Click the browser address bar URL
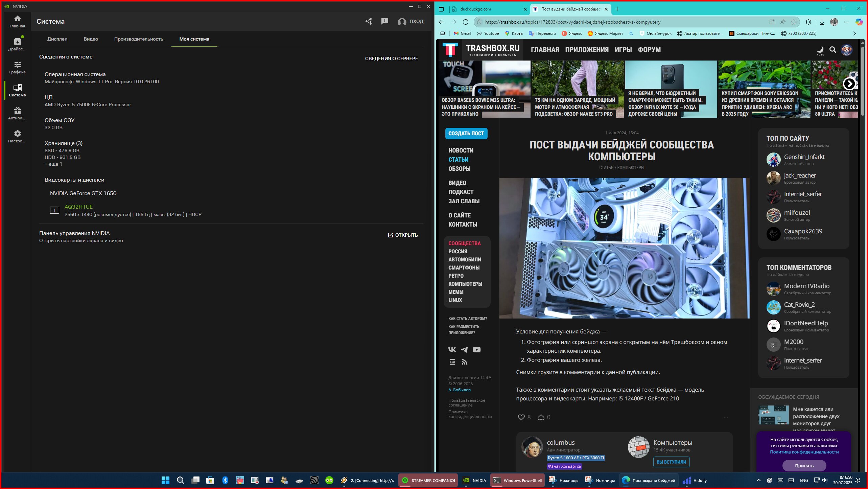Image resolution: width=868 pixels, height=489 pixels. coord(572,22)
